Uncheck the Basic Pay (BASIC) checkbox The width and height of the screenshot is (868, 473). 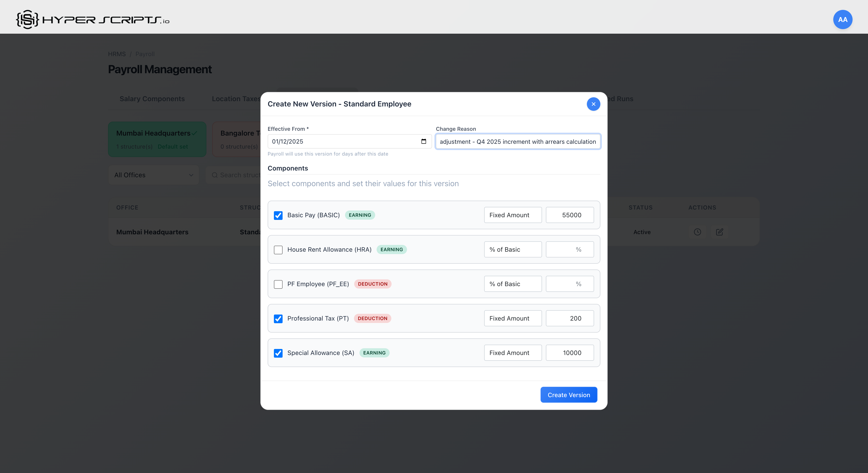[278, 216]
